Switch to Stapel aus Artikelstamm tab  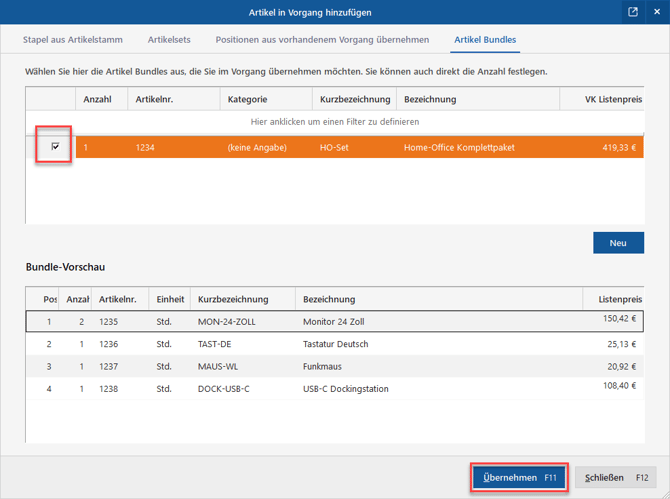[x=73, y=40]
